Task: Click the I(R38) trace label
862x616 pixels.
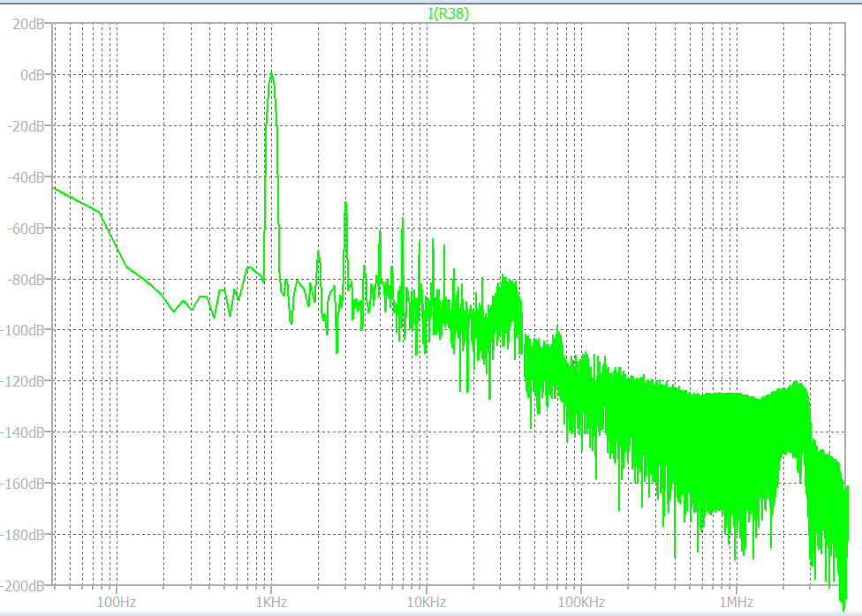Action: pos(448,13)
